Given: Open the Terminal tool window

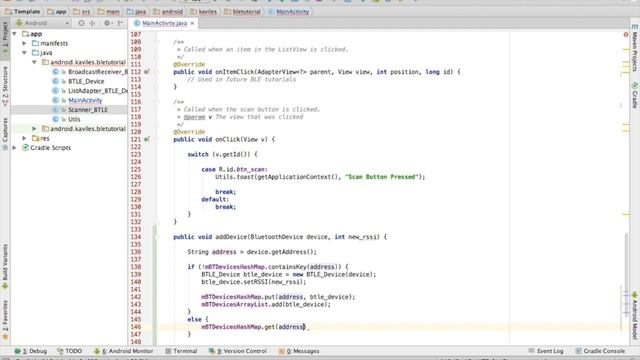Looking at the screenshot, I should [181, 351].
